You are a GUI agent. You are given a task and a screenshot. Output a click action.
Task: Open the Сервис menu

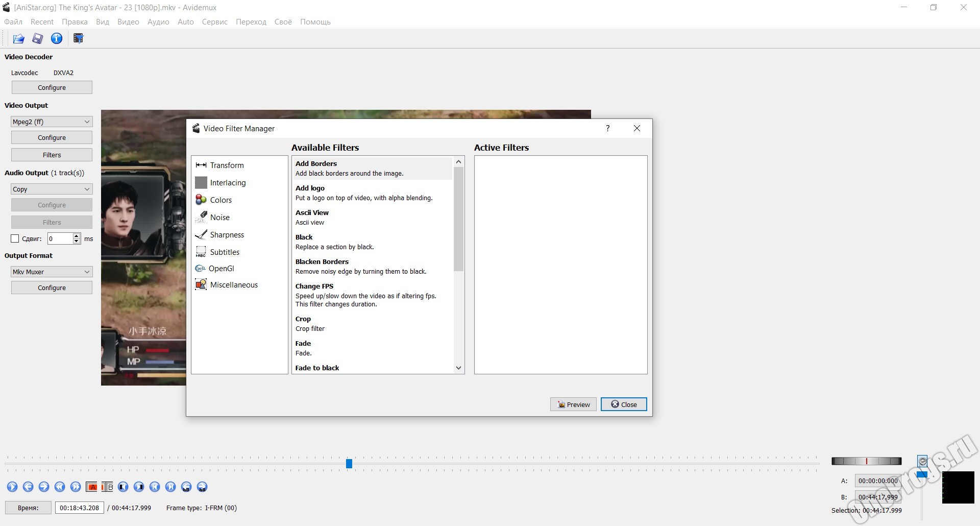click(215, 21)
